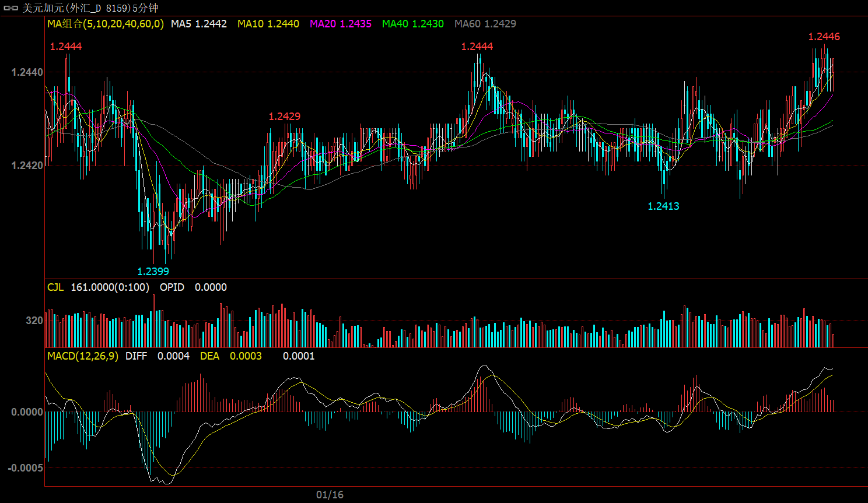Click the 1.2446 highest price marker
The height and width of the screenshot is (503, 868).
(824, 37)
